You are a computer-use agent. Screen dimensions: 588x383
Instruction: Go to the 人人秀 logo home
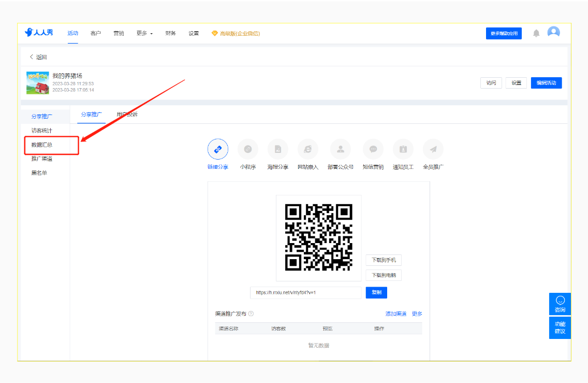coord(39,33)
